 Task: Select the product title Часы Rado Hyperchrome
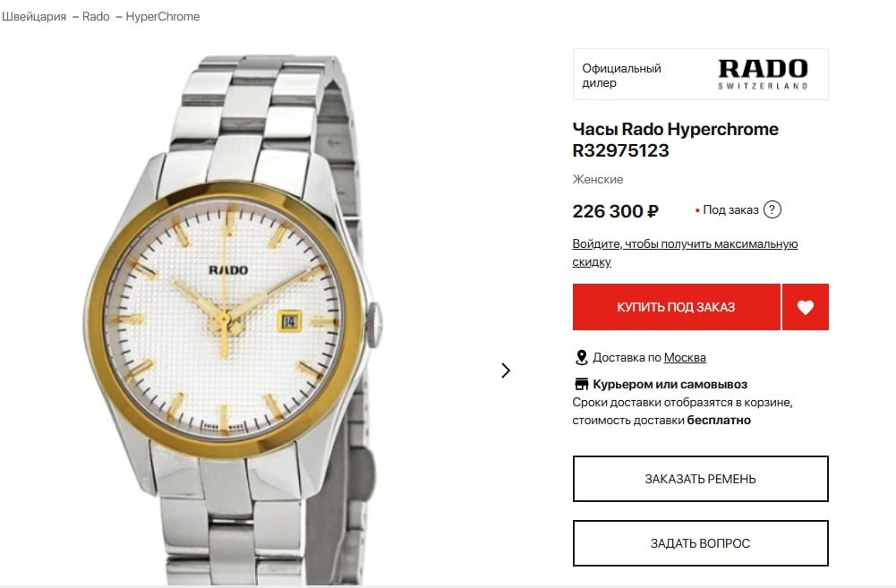[676, 129]
